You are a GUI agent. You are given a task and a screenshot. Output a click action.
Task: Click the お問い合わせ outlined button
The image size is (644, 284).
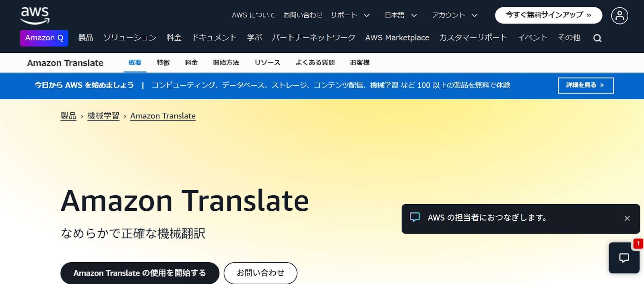click(260, 273)
